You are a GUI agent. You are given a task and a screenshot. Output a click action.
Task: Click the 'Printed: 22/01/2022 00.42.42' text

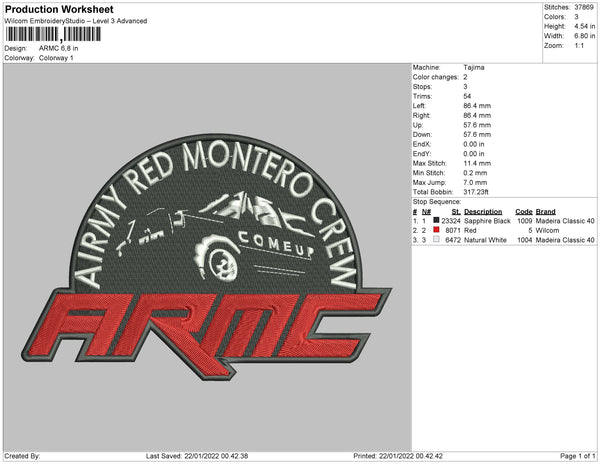(x=398, y=456)
